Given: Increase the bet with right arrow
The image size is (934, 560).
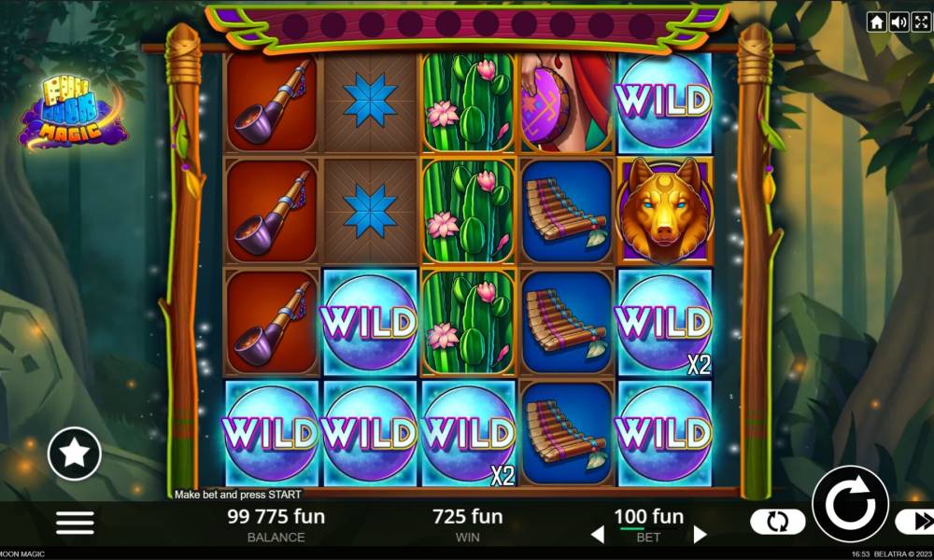Looking at the screenshot, I should click(x=700, y=535).
